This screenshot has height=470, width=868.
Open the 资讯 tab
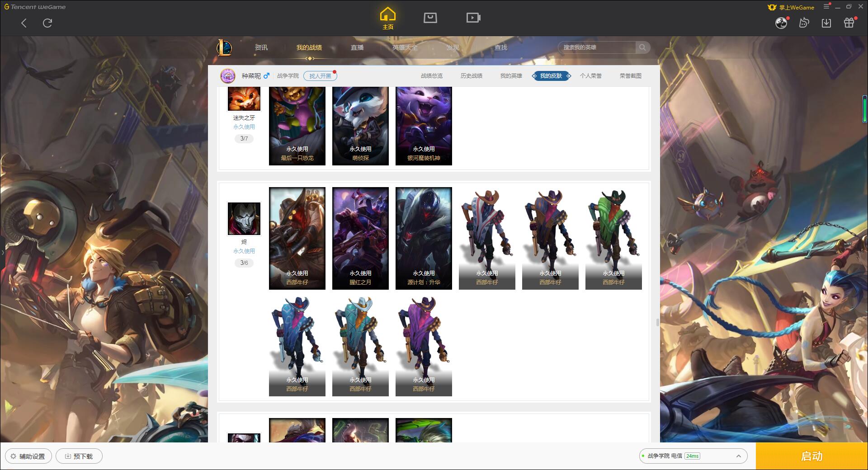point(261,47)
